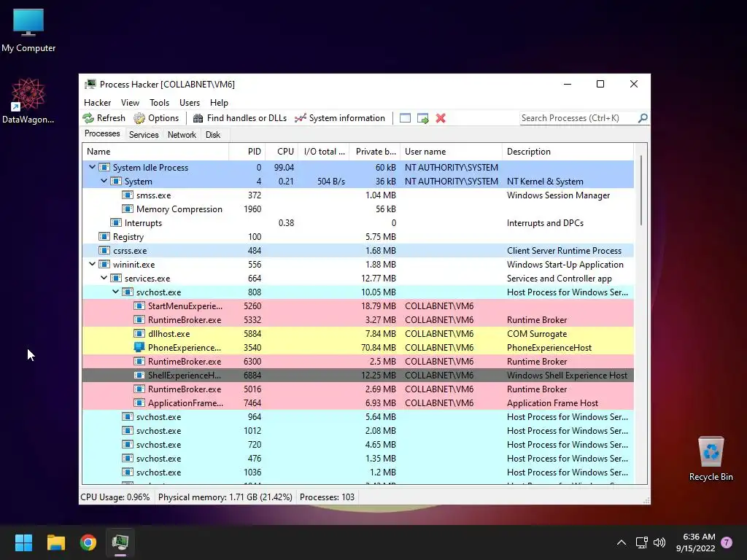747x560 pixels.
Task: Click the volume speaker tray icon
Action: (659, 542)
